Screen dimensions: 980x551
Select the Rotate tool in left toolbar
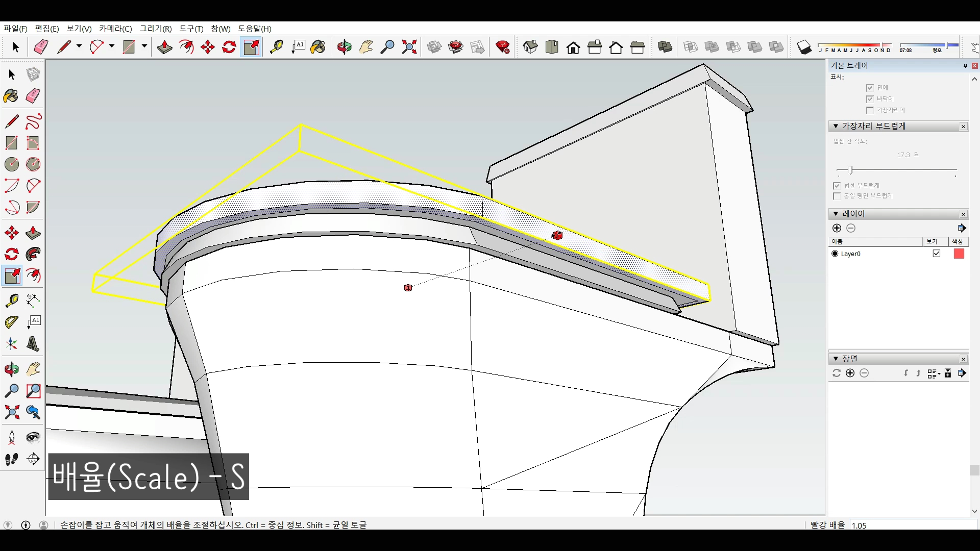click(x=12, y=254)
